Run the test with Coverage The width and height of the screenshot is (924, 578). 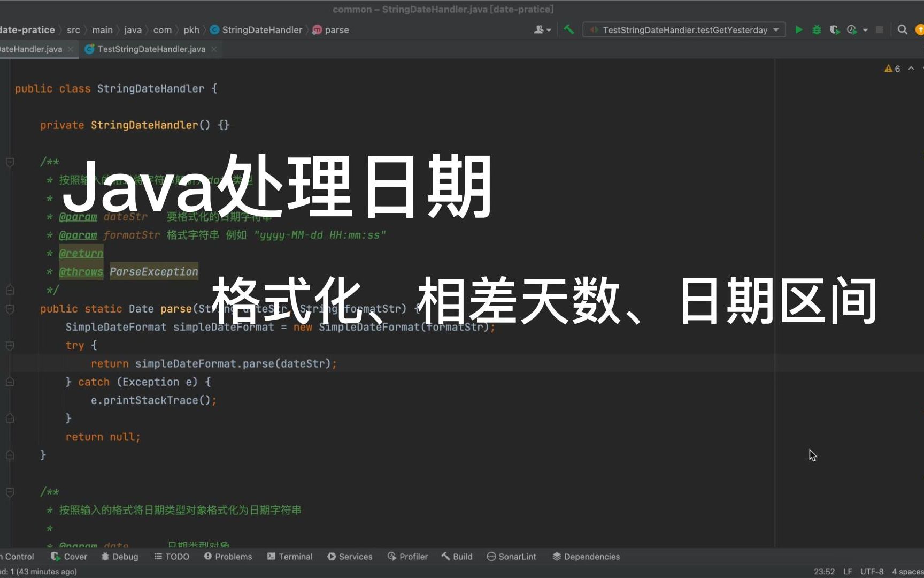(834, 30)
